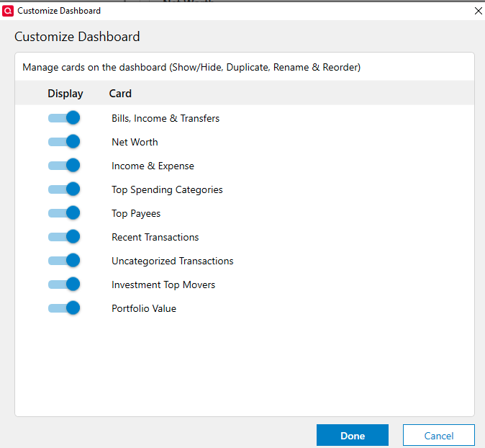Switch off Top Payees display toggle
The height and width of the screenshot is (448, 485).
tap(64, 213)
